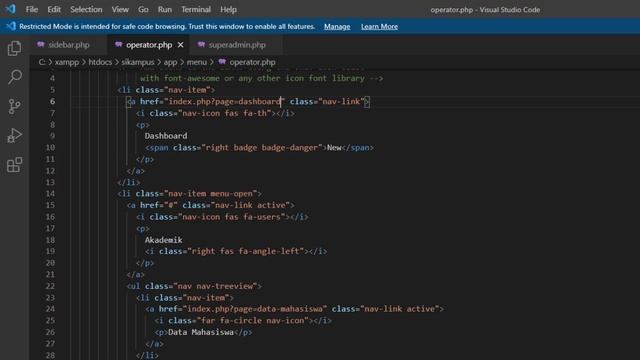Click "index.php?page=dashboard" href value

click(224, 101)
